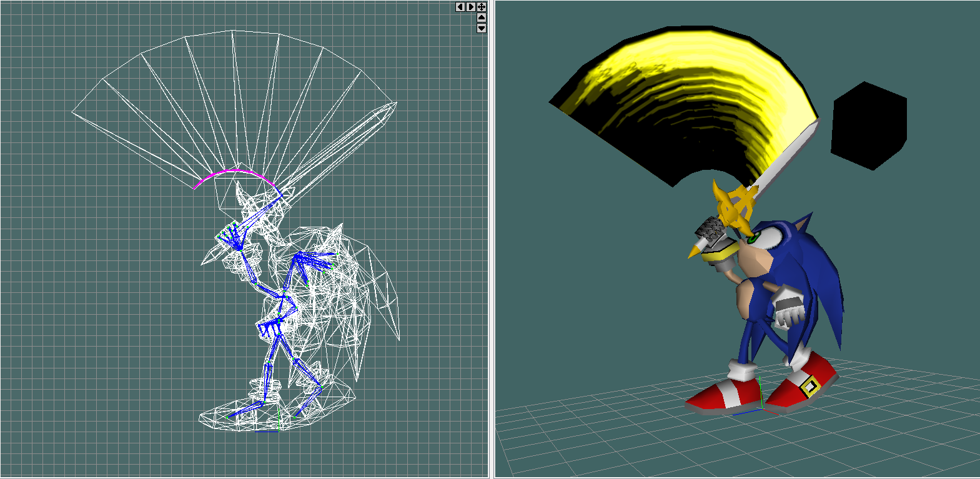Image resolution: width=980 pixels, height=479 pixels.
Task: Select the black cube in the 3D view
Action: coord(869,126)
